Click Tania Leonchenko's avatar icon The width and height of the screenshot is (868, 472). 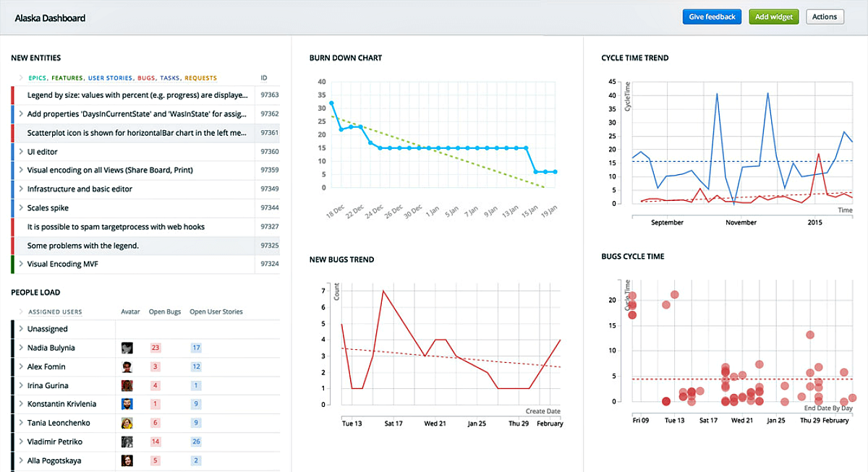point(127,423)
